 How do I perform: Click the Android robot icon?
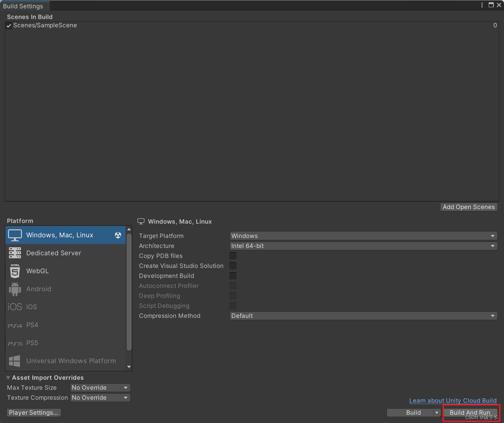15,289
